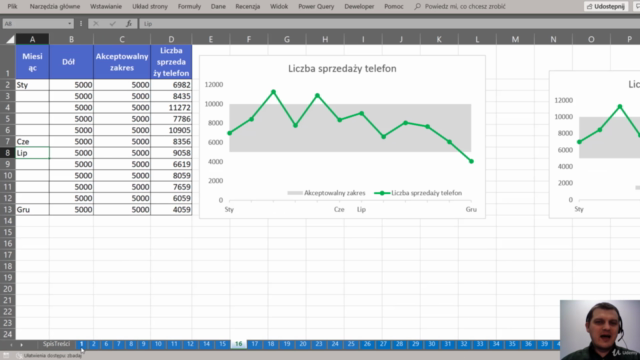The image size is (640, 360).
Task: Switch to sheet tab 17
Action: coord(254,344)
